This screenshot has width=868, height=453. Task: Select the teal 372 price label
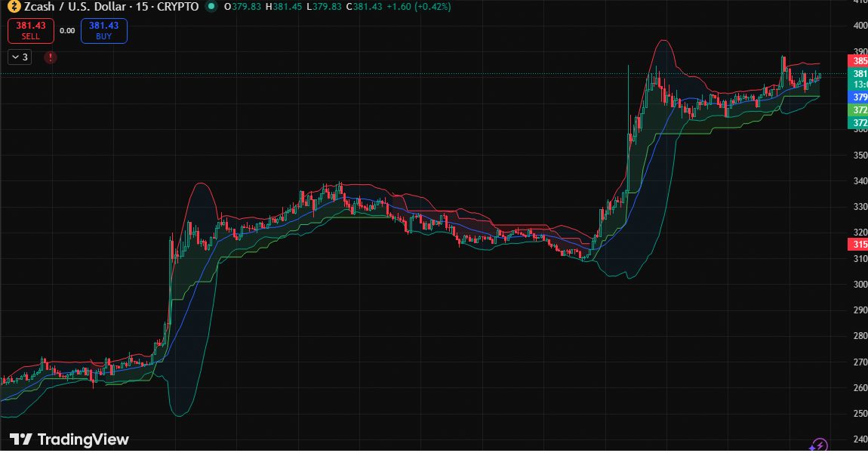858,122
